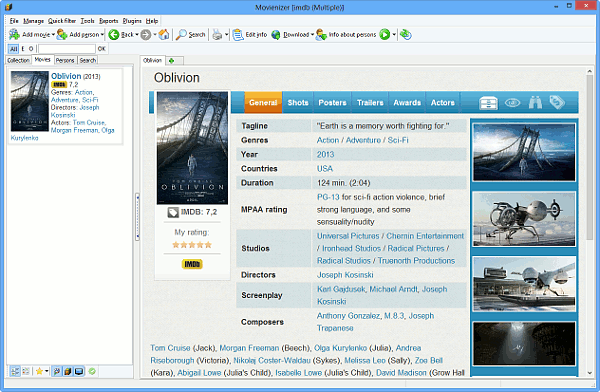The image size is (600, 392).
Task: Click the tag icon beside IMDB: 7,2
Action: point(173,212)
